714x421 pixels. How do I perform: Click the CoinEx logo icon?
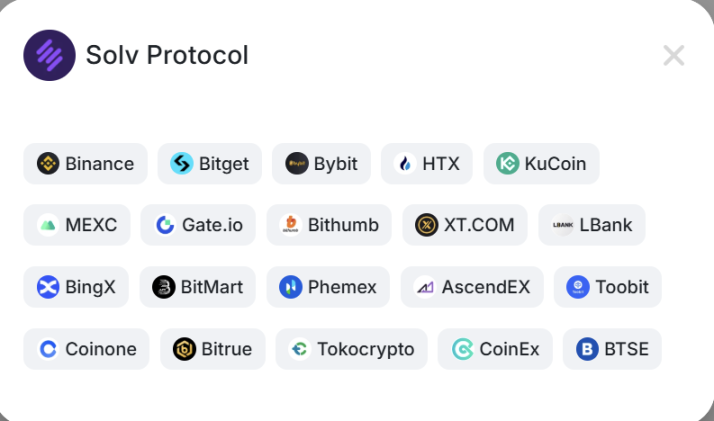coord(463,349)
